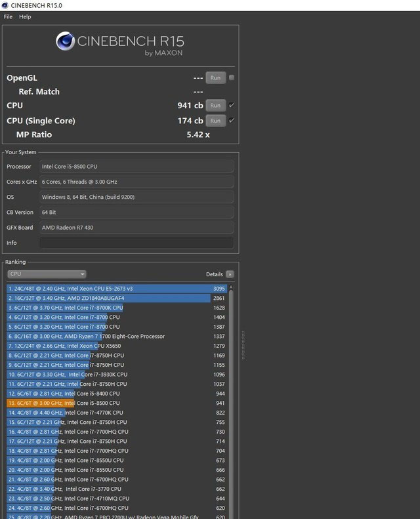Toggle the CPU Single Core checkbox
Image resolution: width=420 pixels, height=519 pixels.
pyautogui.click(x=232, y=121)
